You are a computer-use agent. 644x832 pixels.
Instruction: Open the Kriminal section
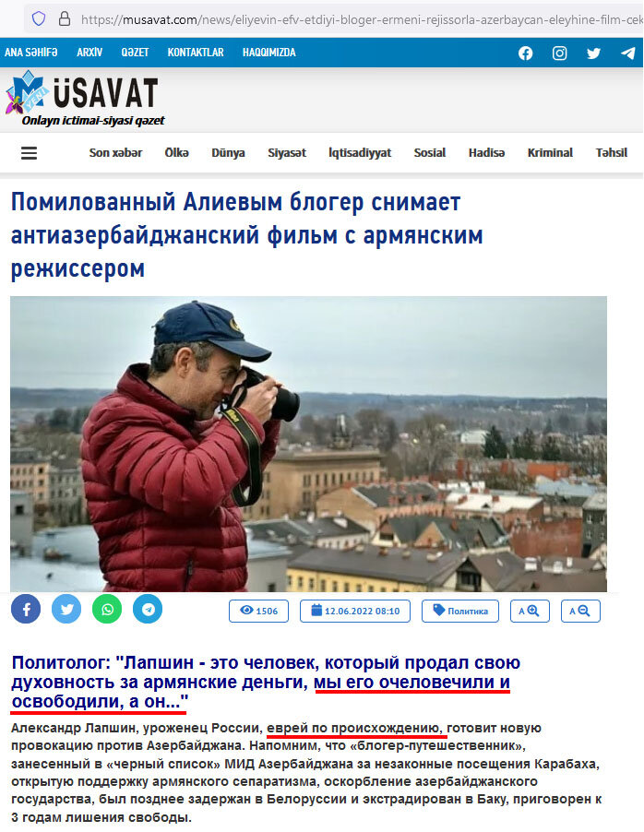tap(550, 153)
